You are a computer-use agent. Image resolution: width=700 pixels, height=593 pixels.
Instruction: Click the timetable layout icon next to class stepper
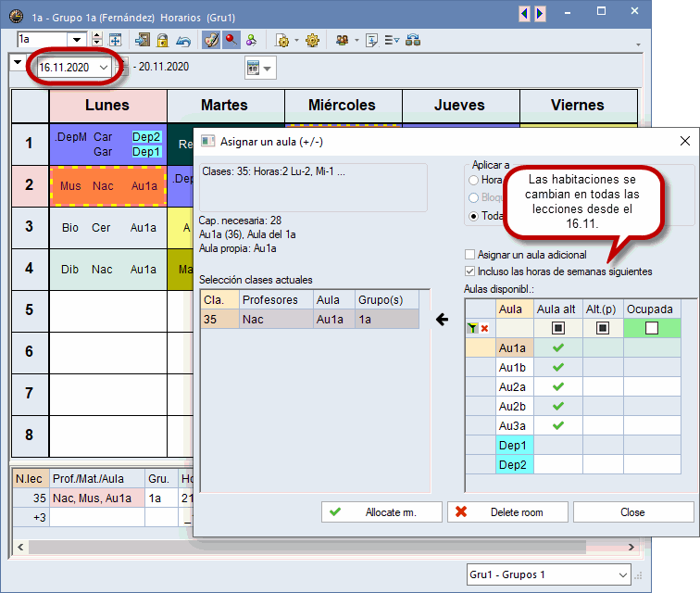click(116, 40)
